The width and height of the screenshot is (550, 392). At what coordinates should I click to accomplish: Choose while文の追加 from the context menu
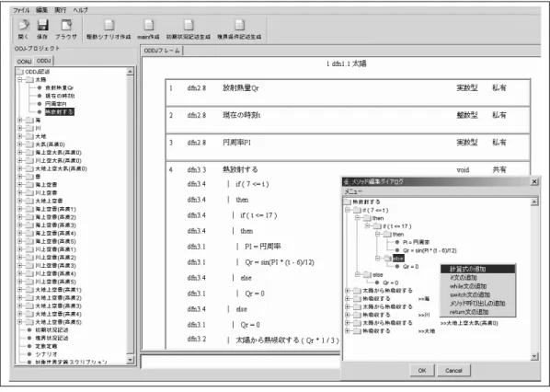(x=477, y=286)
